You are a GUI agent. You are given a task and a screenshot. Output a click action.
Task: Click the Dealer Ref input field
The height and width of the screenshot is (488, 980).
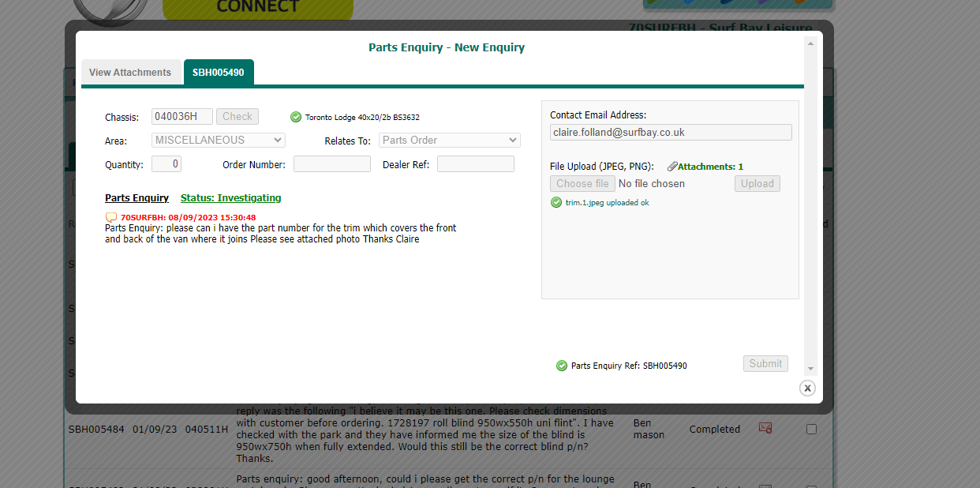pos(476,164)
